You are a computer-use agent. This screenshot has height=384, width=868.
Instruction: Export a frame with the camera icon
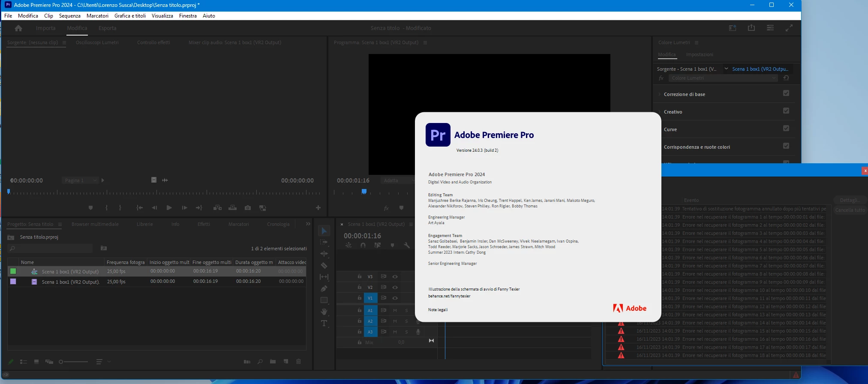tap(248, 208)
